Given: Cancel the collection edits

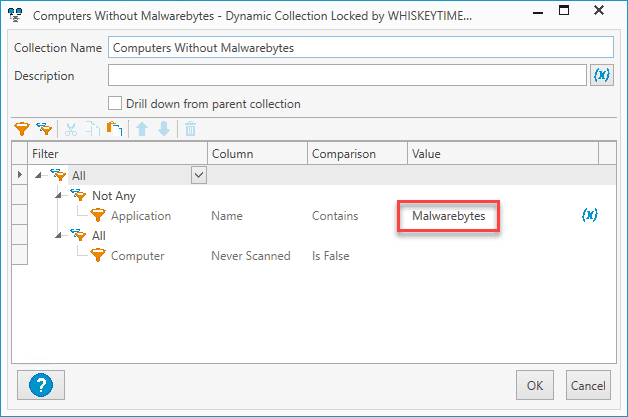Looking at the screenshot, I should [x=588, y=385].
